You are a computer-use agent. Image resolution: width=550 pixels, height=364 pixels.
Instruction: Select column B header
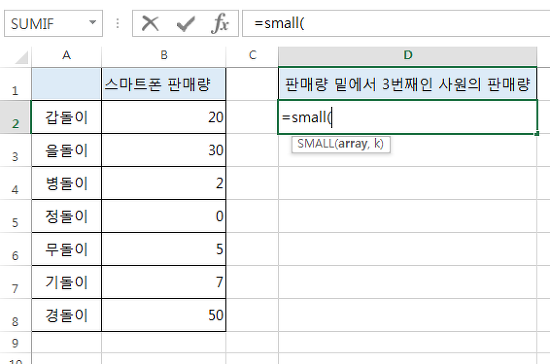pos(163,55)
